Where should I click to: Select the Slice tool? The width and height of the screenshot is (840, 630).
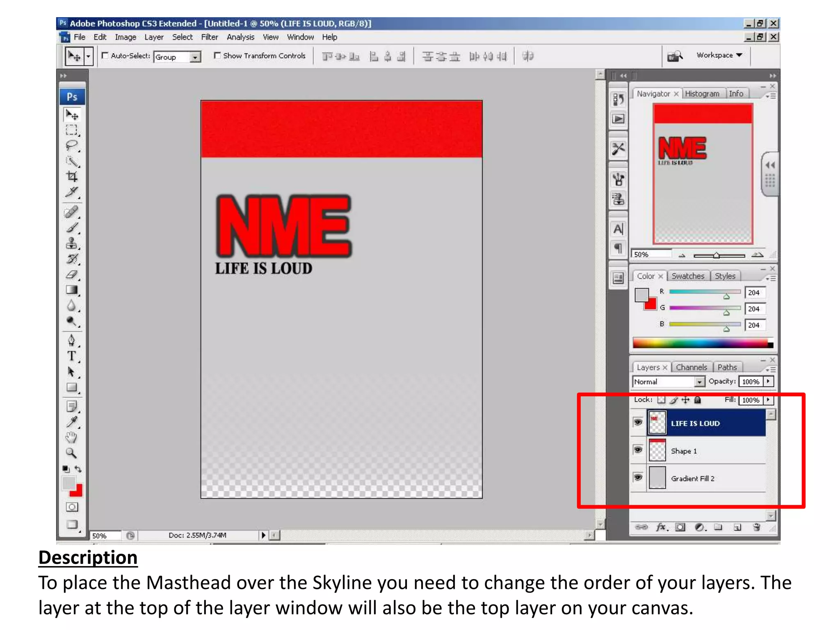72,192
